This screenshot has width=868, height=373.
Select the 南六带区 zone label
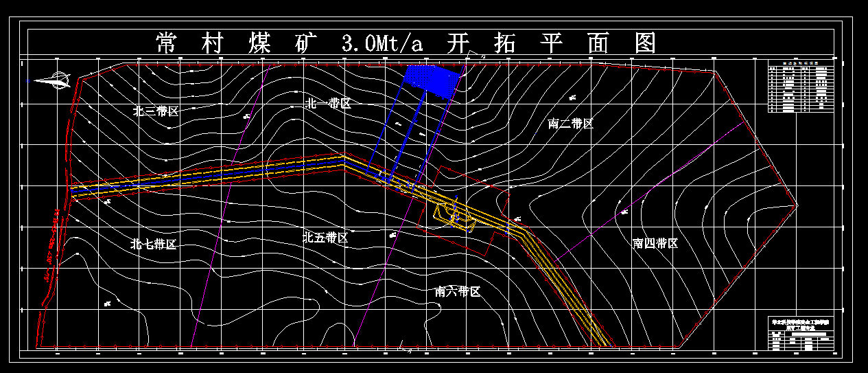[458, 291]
